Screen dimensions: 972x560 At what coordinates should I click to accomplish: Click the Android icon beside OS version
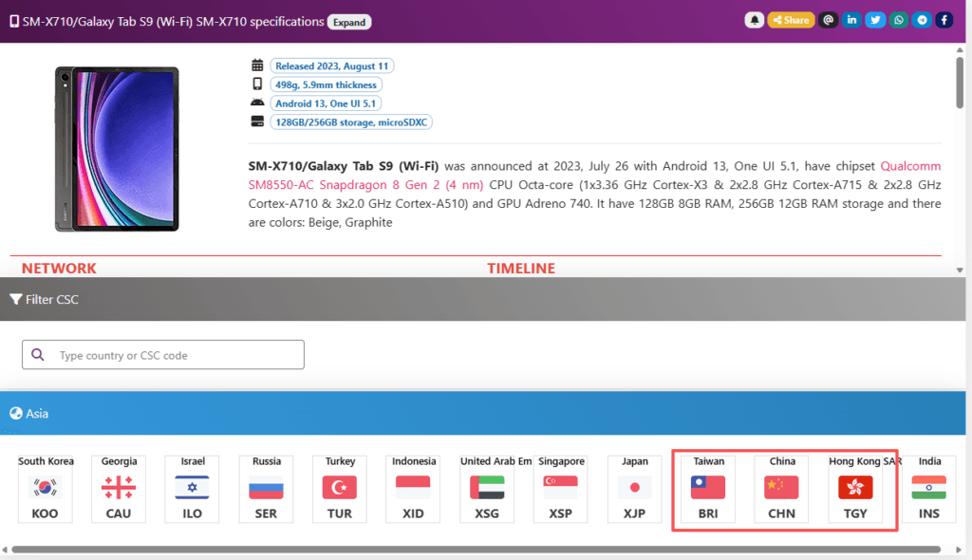coord(257,103)
